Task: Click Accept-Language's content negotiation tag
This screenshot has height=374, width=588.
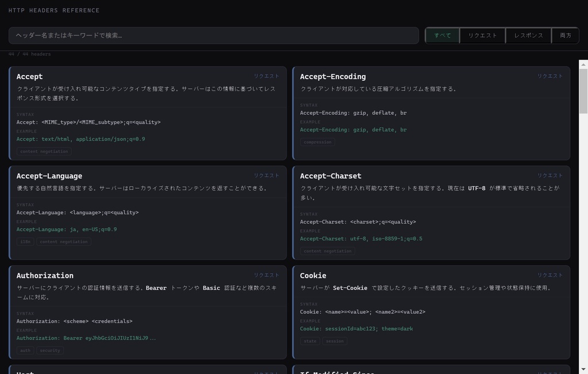Action: coord(64,241)
